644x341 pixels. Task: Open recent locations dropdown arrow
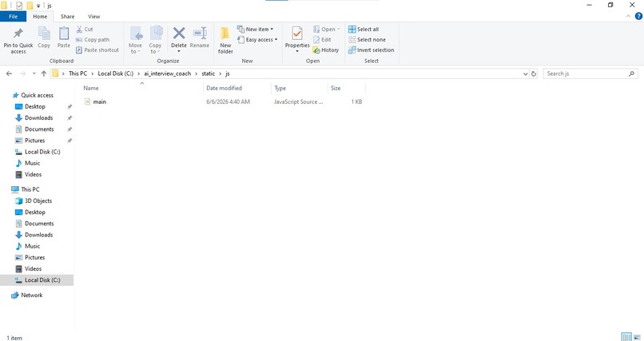(x=34, y=73)
